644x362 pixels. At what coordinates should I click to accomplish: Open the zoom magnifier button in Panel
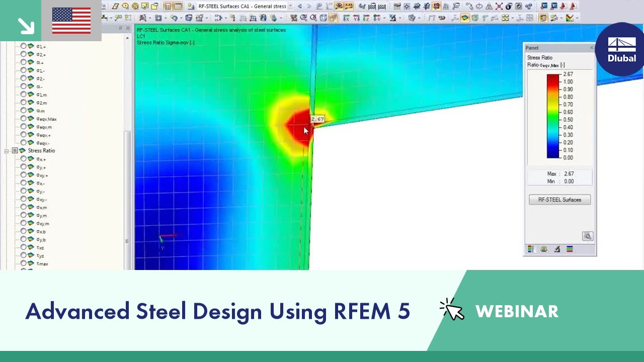587,236
